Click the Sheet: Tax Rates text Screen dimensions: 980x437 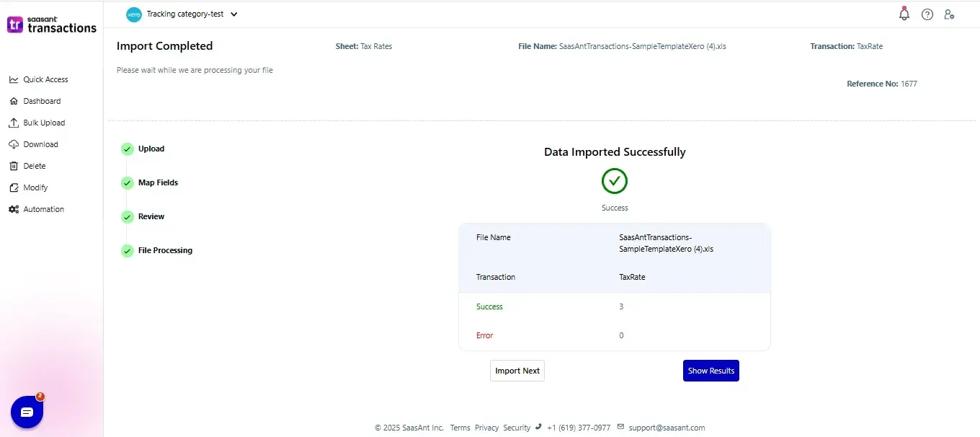[x=364, y=46]
